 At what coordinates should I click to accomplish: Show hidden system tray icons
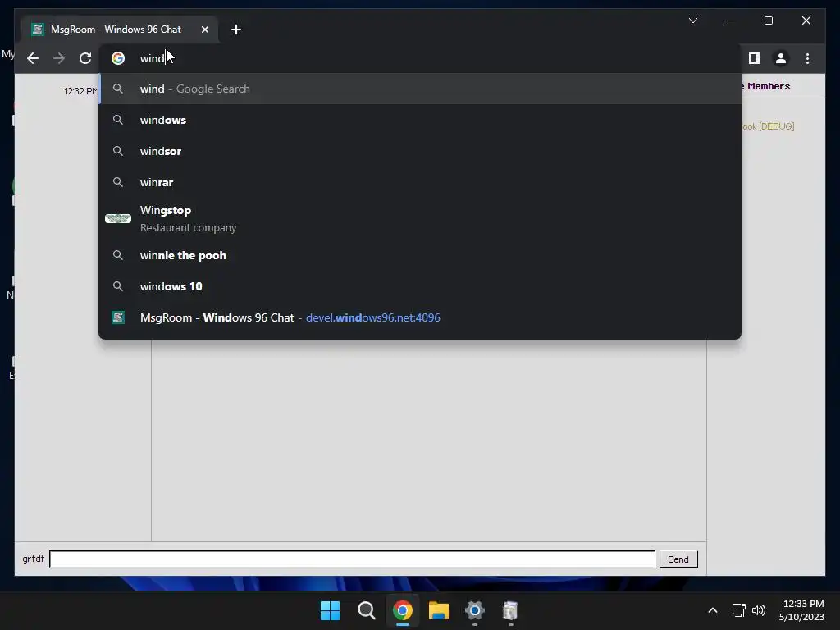click(x=713, y=610)
